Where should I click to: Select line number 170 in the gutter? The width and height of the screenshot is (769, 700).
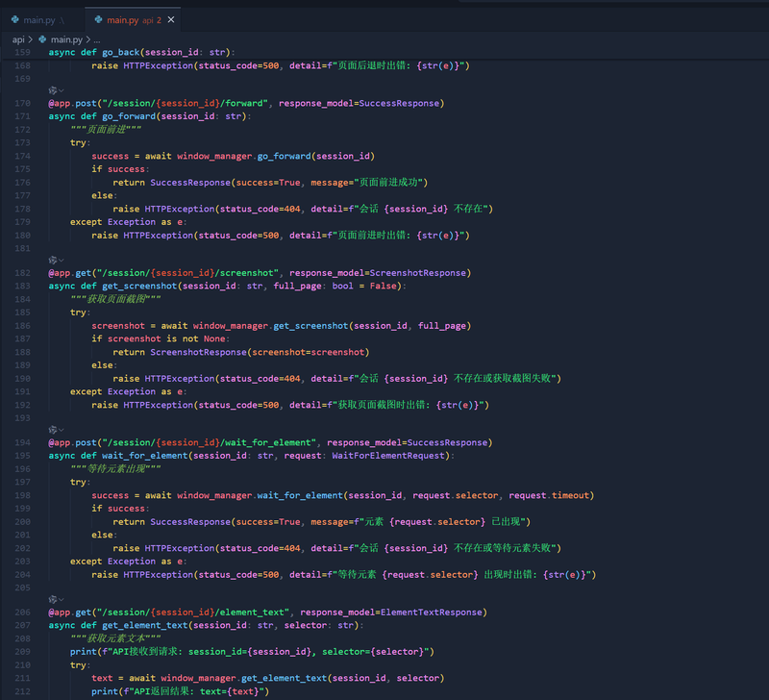(x=22, y=103)
